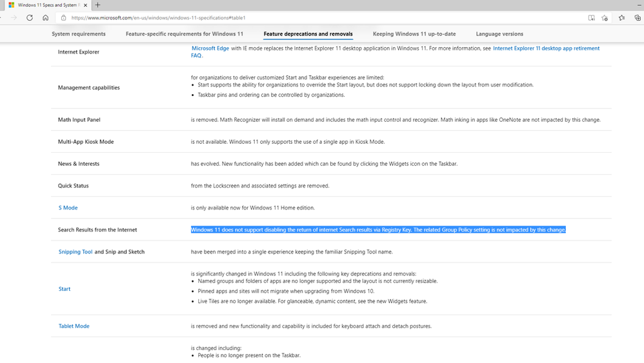The width and height of the screenshot is (644, 363).
Task: Select Feature deprecations and removals tab
Action: pos(308,34)
